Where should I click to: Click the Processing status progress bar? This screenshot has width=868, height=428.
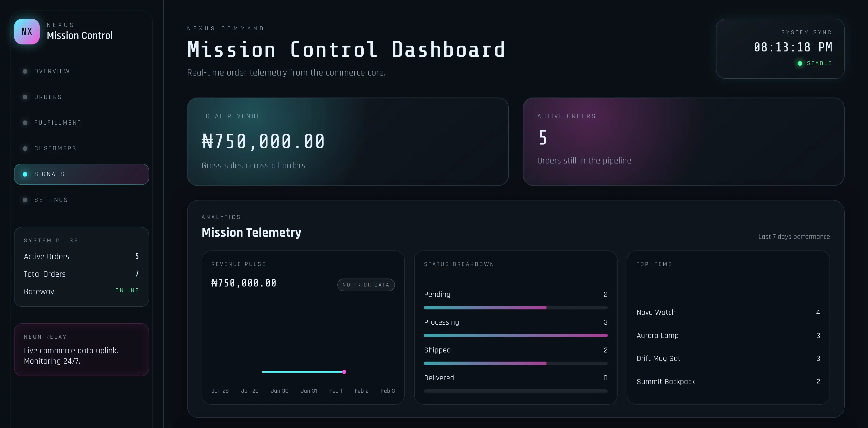pos(516,335)
